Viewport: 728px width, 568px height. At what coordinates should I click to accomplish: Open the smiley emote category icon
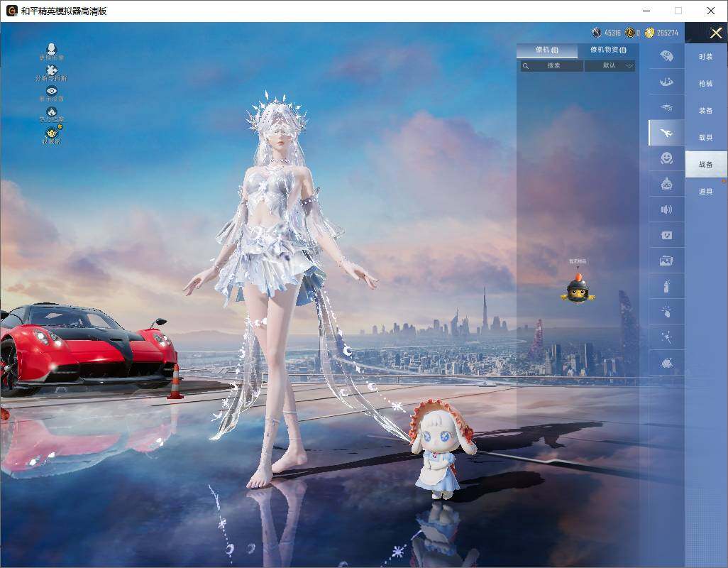pyautogui.click(x=666, y=158)
